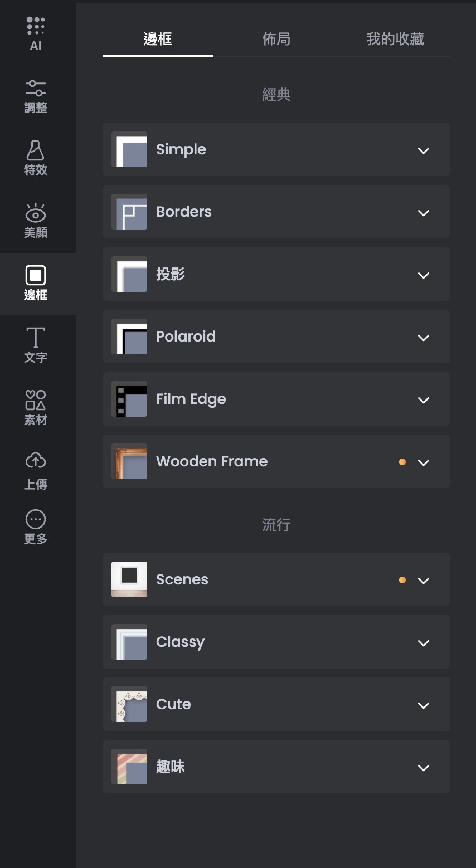Select the 邊框 tab at top
The width and height of the screenshot is (476, 868).
click(x=158, y=39)
